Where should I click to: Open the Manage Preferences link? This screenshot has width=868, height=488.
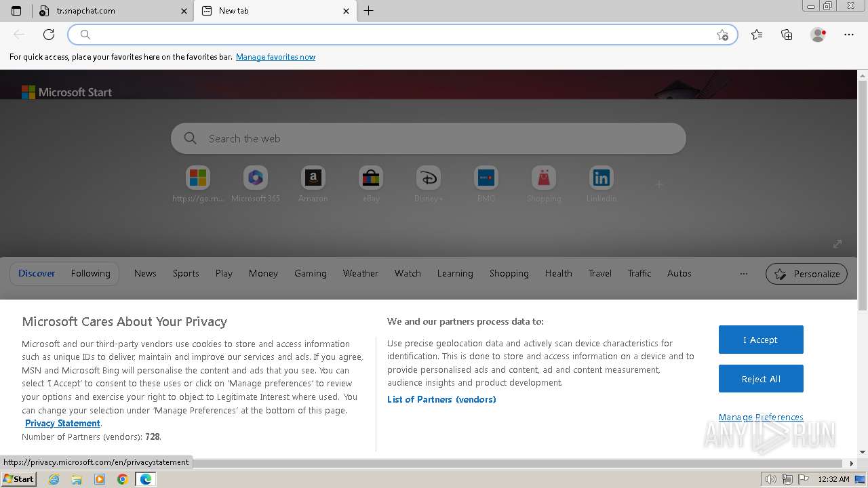(761, 418)
